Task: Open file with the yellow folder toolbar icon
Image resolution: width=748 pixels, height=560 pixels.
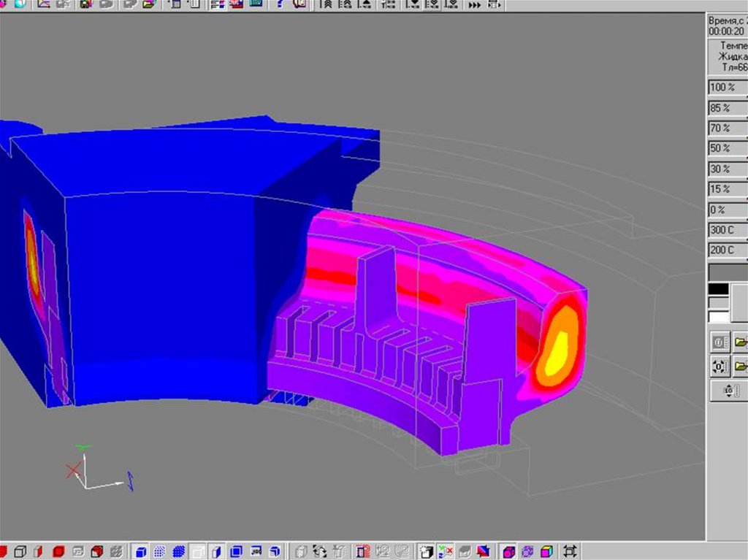Action: (149, 4)
